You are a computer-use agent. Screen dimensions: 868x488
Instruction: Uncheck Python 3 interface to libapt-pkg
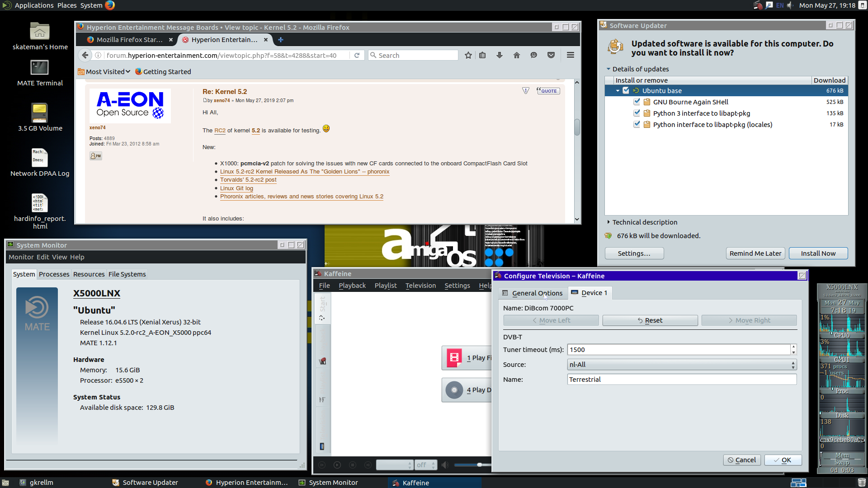[637, 113]
